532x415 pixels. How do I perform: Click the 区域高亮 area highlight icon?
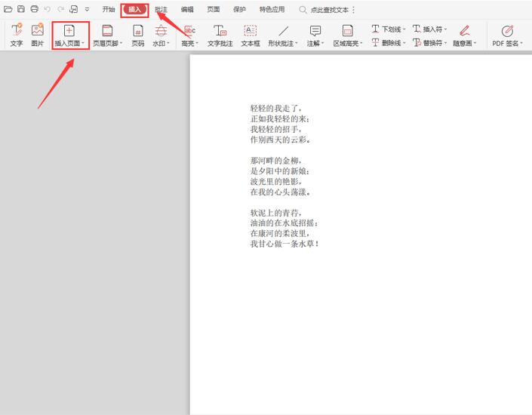click(x=347, y=30)
